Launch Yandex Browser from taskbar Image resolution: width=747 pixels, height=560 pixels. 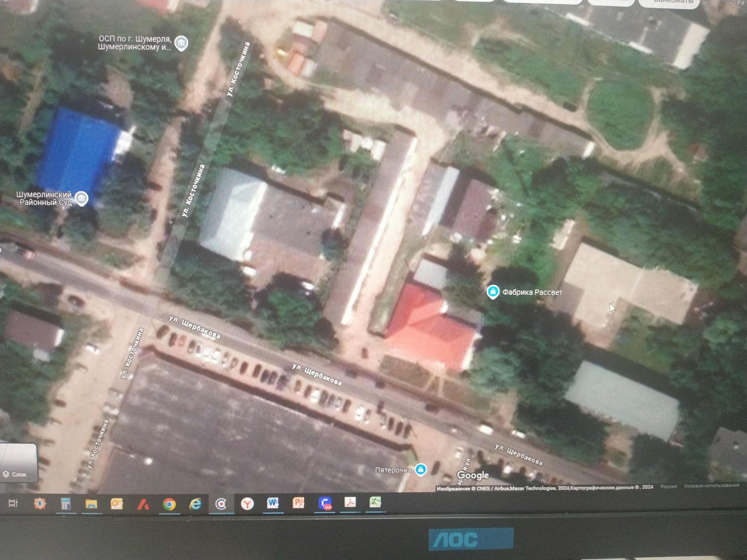point(247,504)
